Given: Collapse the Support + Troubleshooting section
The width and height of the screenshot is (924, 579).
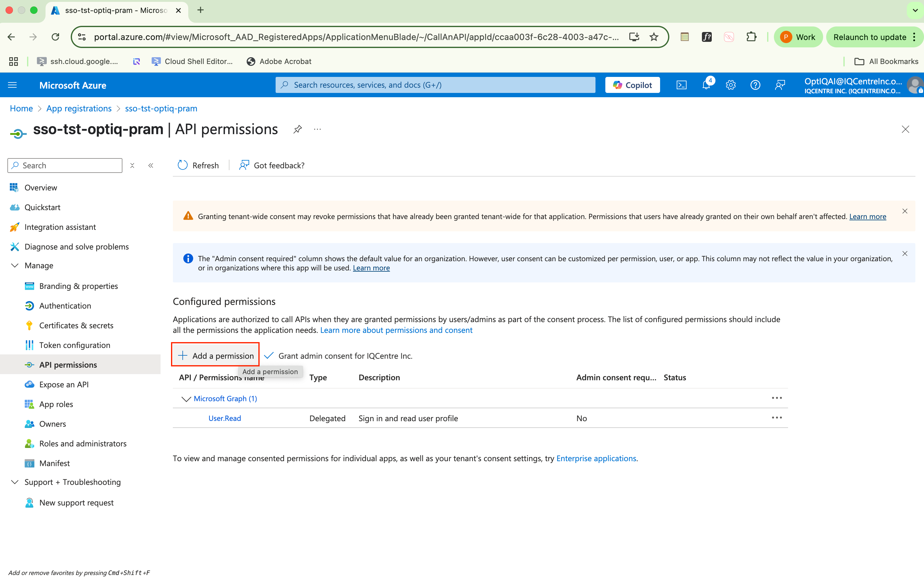Looking at the screenshot, I should coord(14,482).
